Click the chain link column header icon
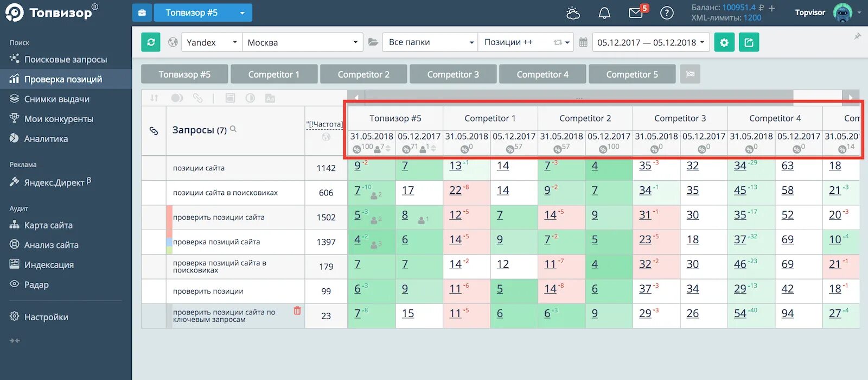 click(154, 130)
